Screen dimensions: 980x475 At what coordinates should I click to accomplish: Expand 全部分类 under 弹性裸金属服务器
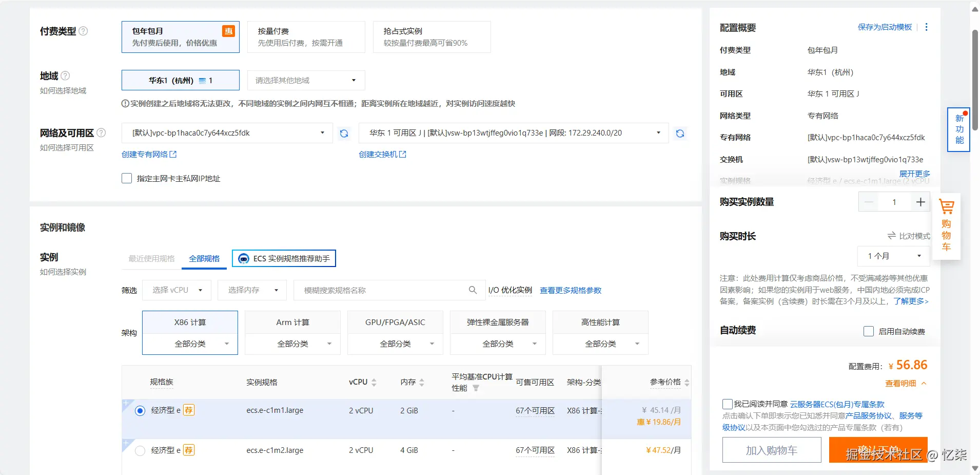tap(498, 344)
